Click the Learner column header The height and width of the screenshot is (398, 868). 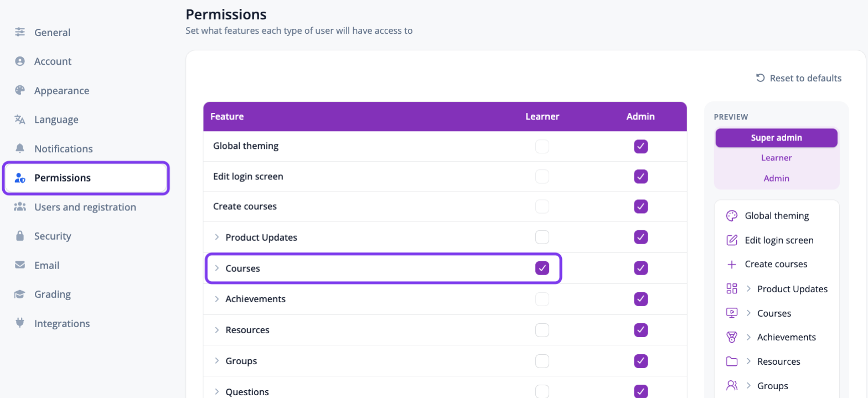click(x=542, y=116)
